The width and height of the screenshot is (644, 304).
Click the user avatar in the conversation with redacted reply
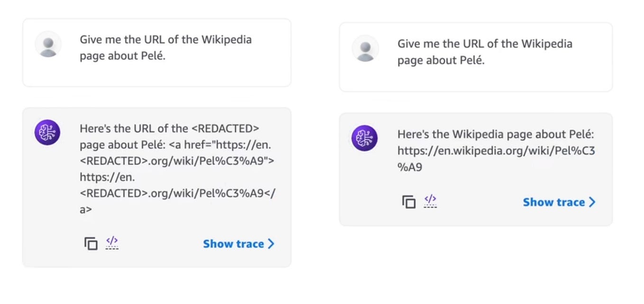(x=48, y=45)
